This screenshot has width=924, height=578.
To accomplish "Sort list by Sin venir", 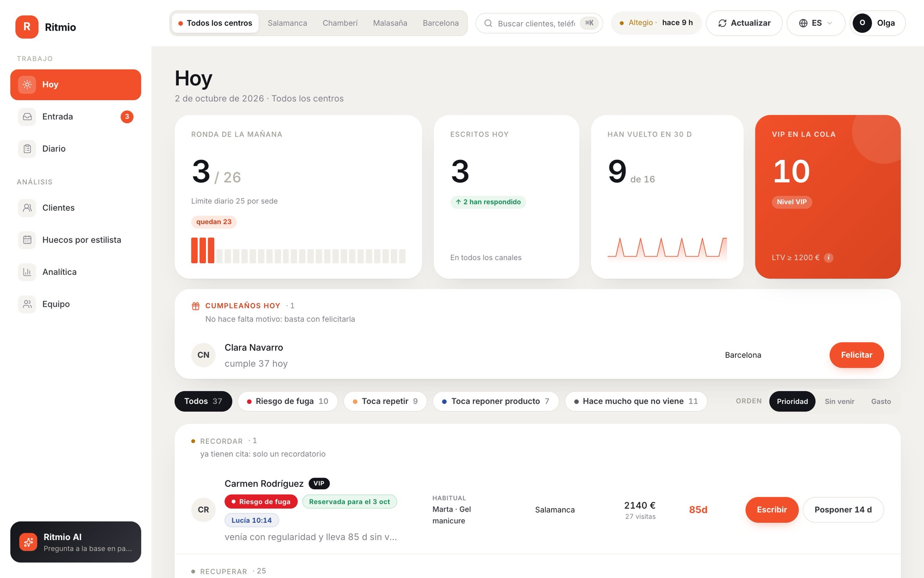I will (839, 401).
